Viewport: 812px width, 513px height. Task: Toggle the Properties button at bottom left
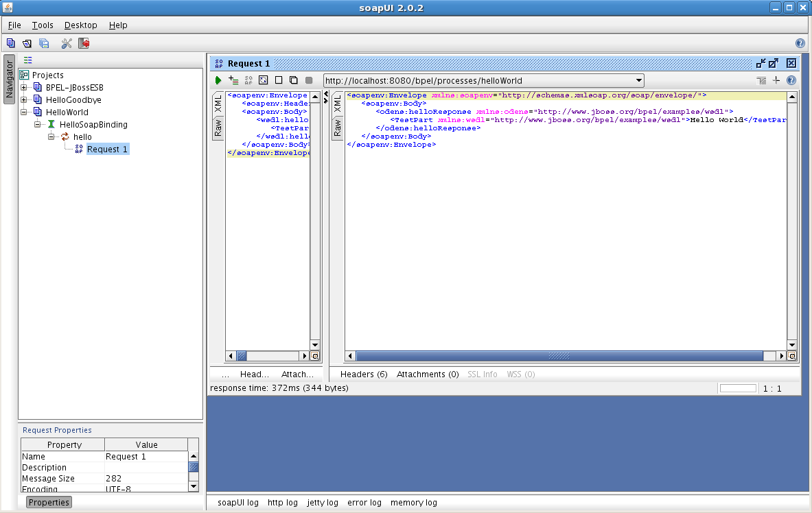49,502
